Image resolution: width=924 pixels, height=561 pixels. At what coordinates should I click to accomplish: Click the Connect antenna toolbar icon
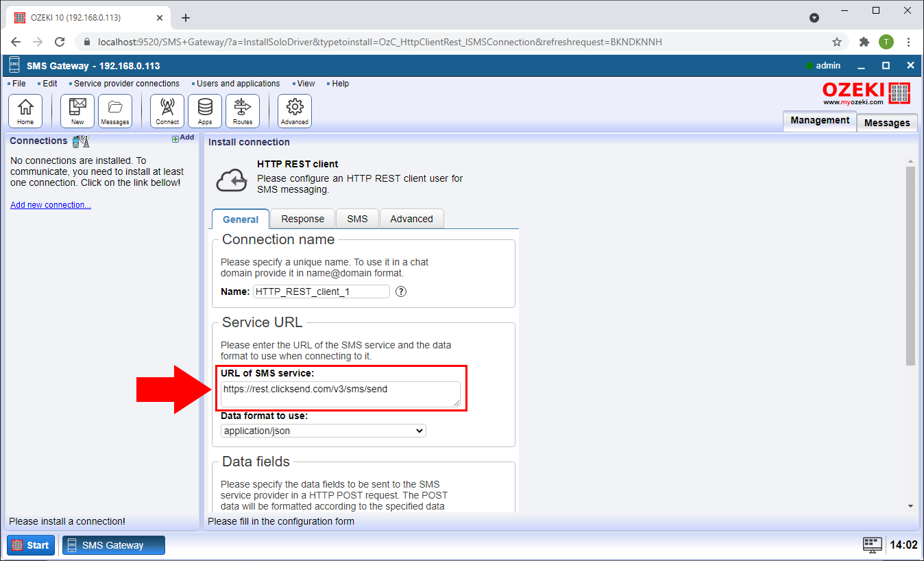(167, 111)
